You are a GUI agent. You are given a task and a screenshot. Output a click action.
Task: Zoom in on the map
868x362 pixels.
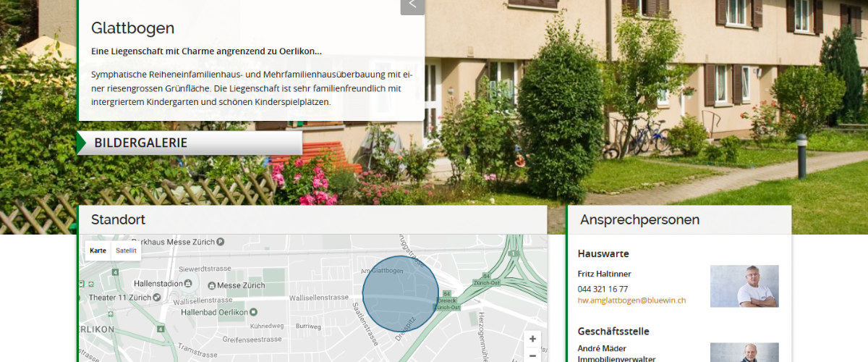532,339
